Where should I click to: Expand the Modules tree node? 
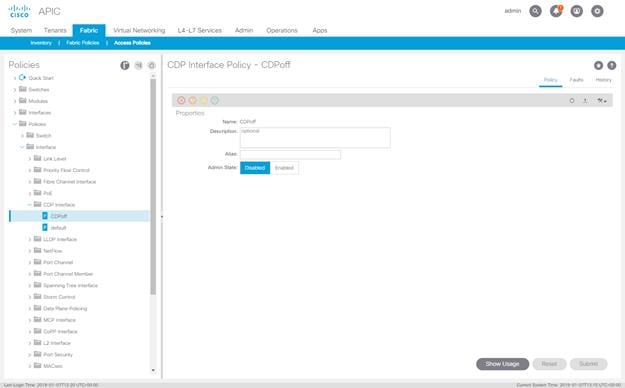(x=15, y=101)
